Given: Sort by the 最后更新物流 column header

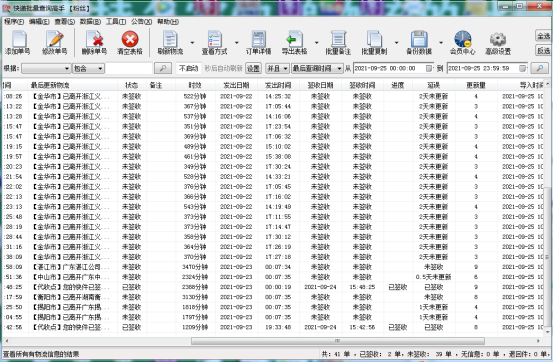Looking at the screenshot, I should click(50, 85).
